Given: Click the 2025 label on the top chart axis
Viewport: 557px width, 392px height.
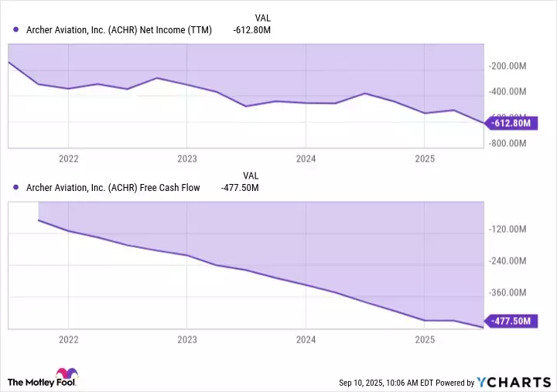Looking at the screenshot, I should click(x=424, y=159).
